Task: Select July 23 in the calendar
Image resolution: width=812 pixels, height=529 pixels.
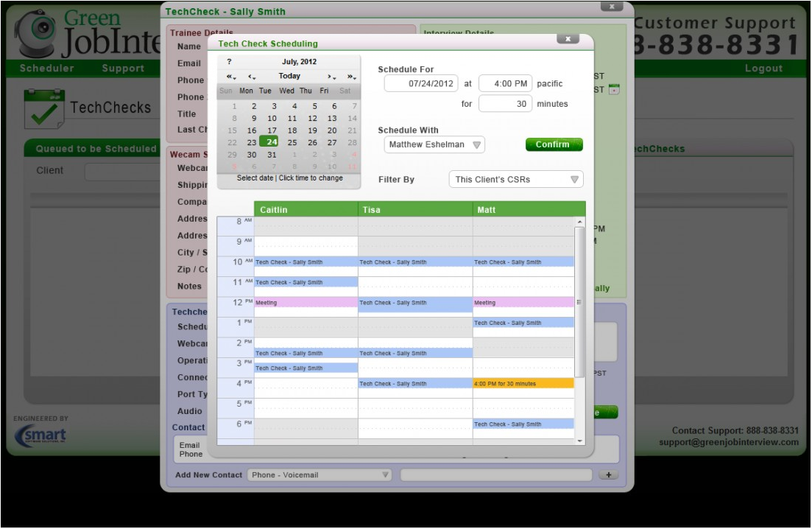Action: 252,142
